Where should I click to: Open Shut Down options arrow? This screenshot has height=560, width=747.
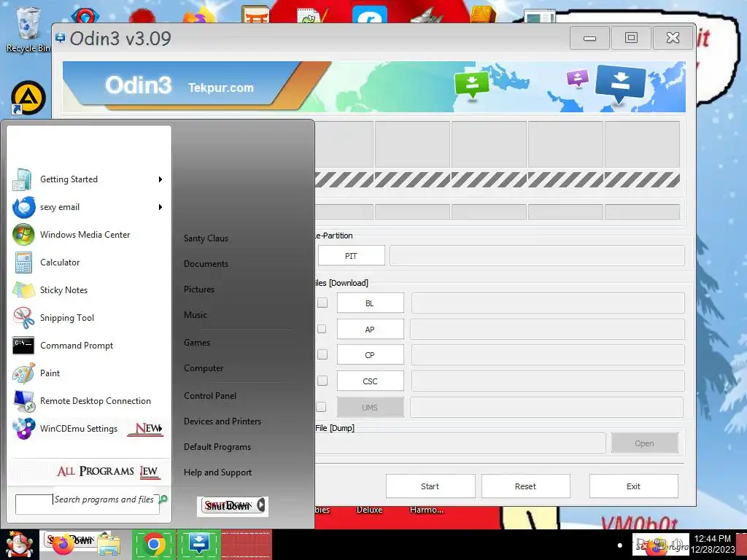coord(261,505)
